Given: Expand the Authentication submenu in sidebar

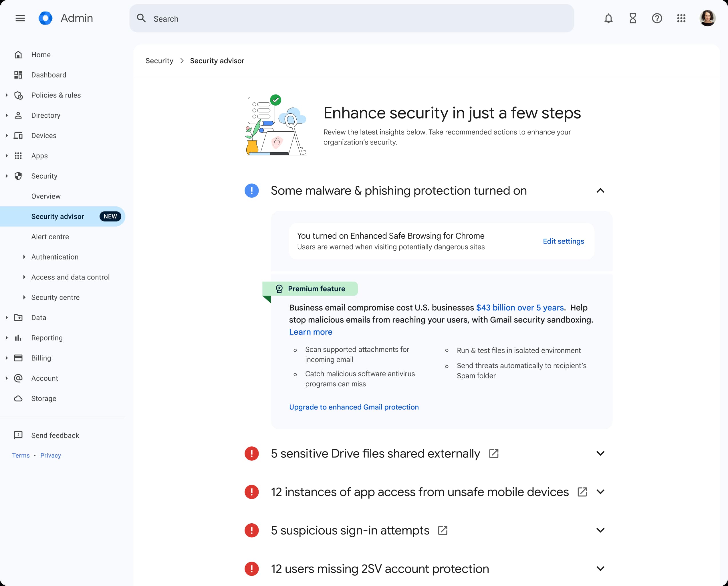Looking at the screenshot, I should click(x=24, y=257).
